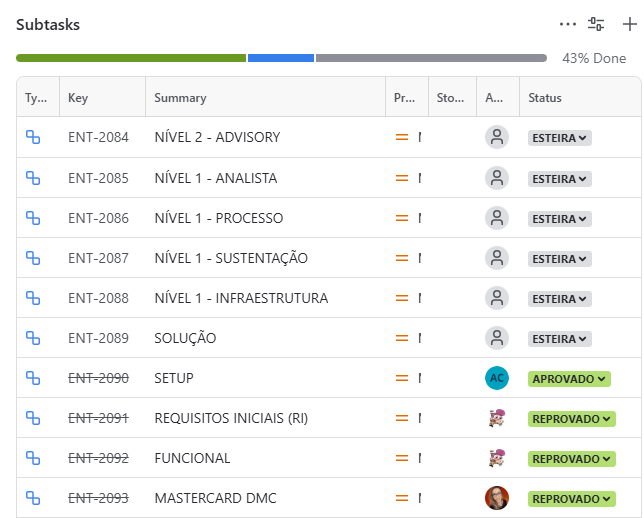Click subtask type icon for ENT-2091

(x=33, y=418)
